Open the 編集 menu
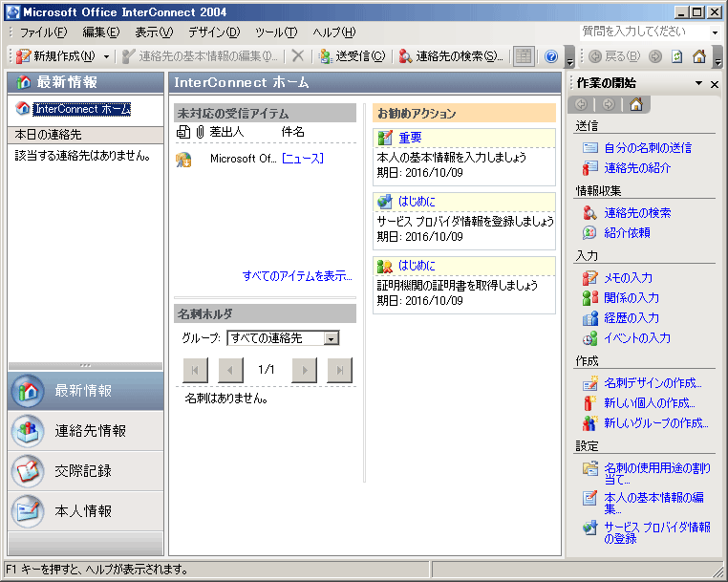The image size is (728, 582). click(100, 32)
